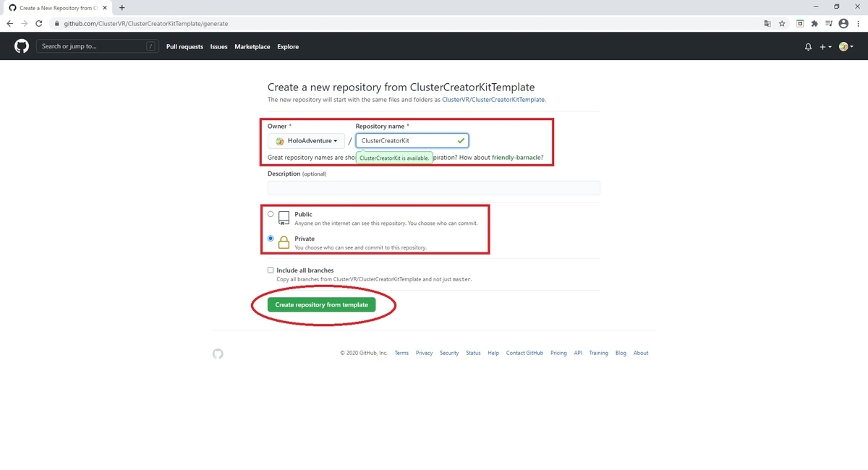868x470 pixels.
Task: Focus the Search or jump to box
Action: pos(98,46)
